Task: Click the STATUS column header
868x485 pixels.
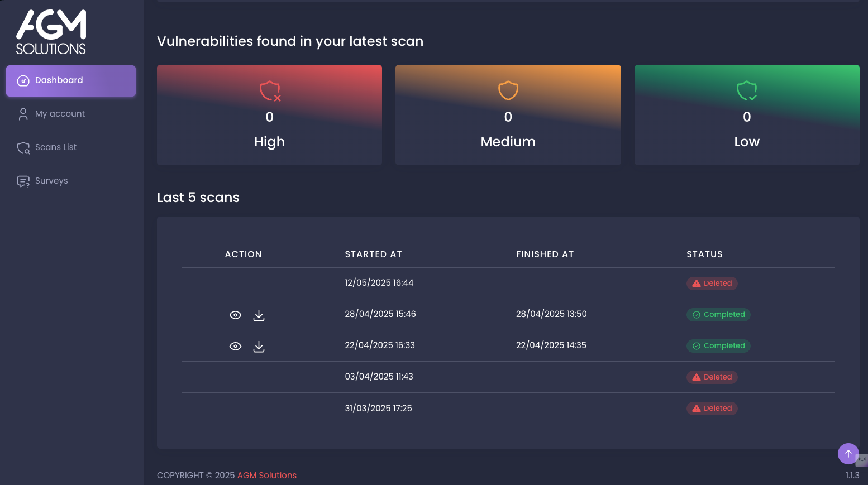Action: 704,254
